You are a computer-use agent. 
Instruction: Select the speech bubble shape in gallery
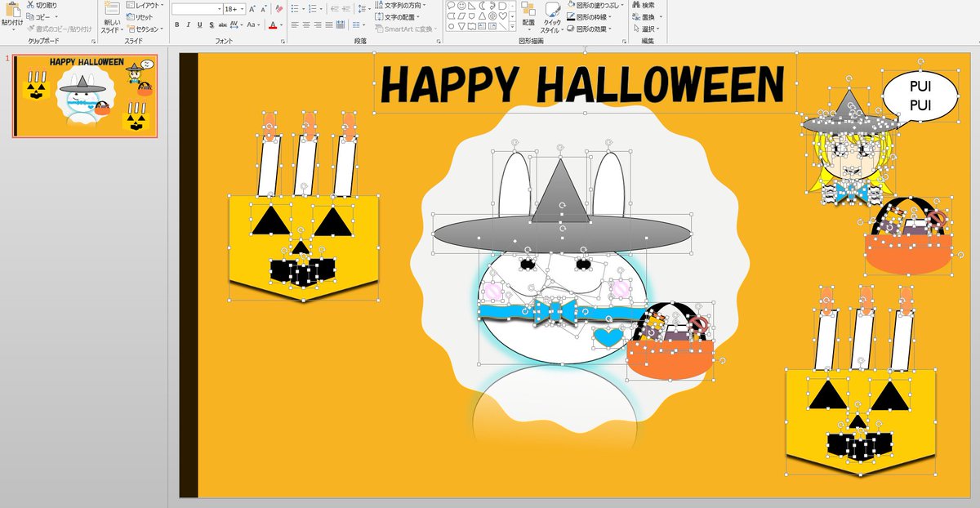[451, 6]
